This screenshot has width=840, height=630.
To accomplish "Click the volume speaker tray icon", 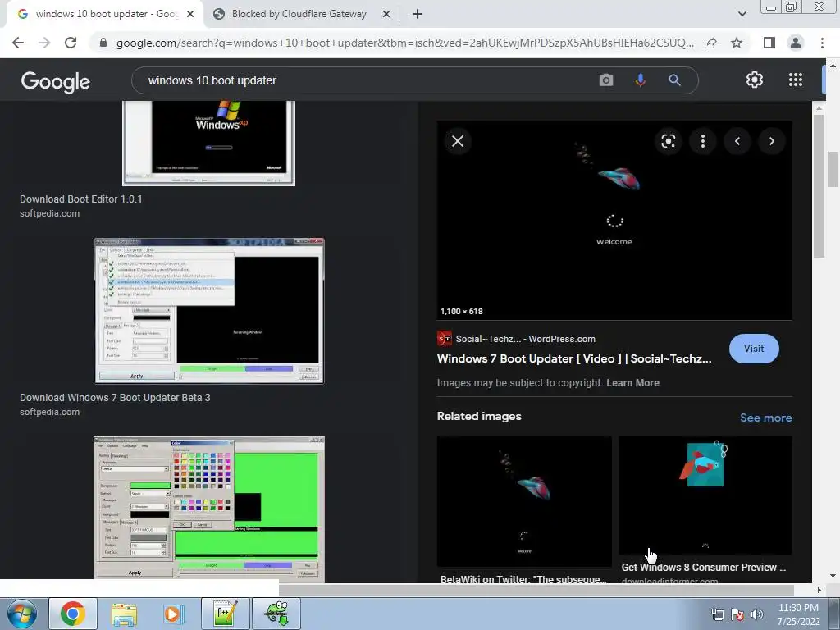I will point(757,614).
